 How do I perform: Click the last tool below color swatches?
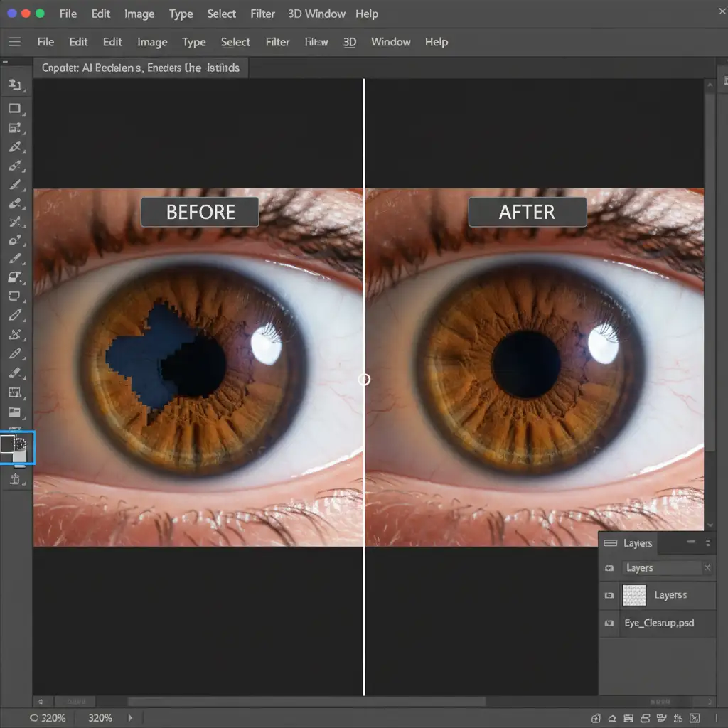pyautogui.click(x=14, y=480)
